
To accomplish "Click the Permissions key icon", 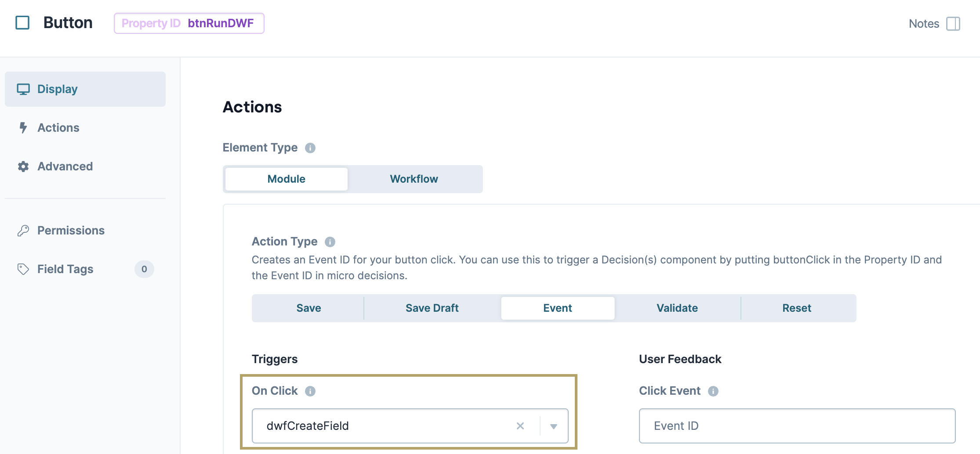I will tap(23, 231).
